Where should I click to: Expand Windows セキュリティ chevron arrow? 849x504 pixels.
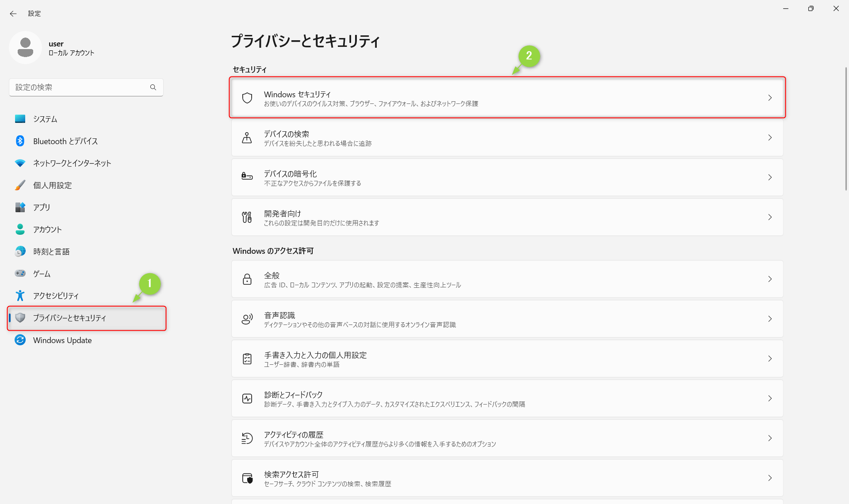(x=770, y=98)
